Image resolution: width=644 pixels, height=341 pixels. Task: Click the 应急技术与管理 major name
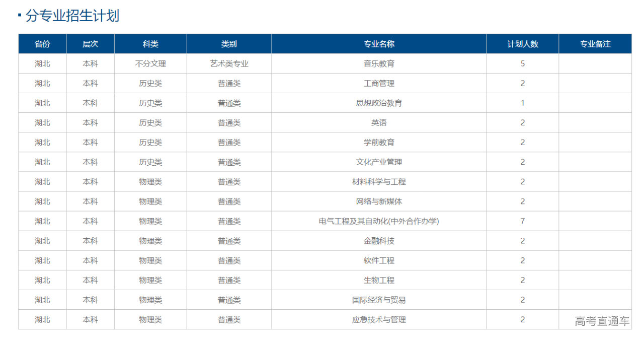click(x=379, y=320)
